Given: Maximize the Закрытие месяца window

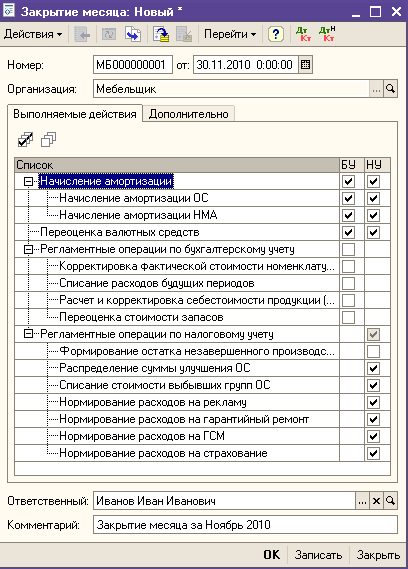Looking at the screenshot, I should point(376,12).
